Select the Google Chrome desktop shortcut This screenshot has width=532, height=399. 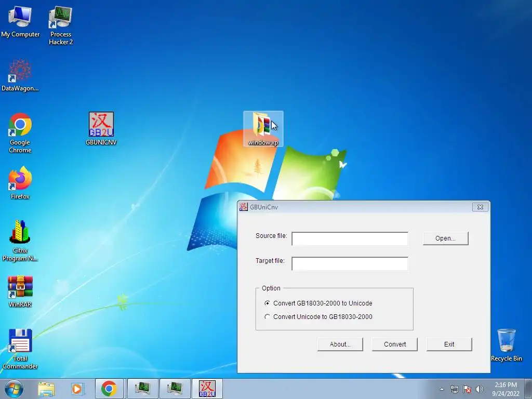click(x=20, y=132)
